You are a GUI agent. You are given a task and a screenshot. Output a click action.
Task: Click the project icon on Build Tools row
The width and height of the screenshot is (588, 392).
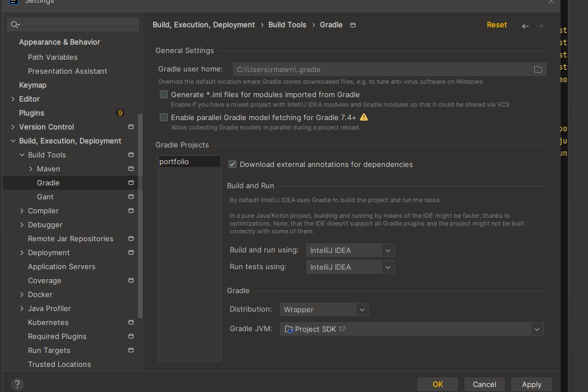(x=131, y=155)
